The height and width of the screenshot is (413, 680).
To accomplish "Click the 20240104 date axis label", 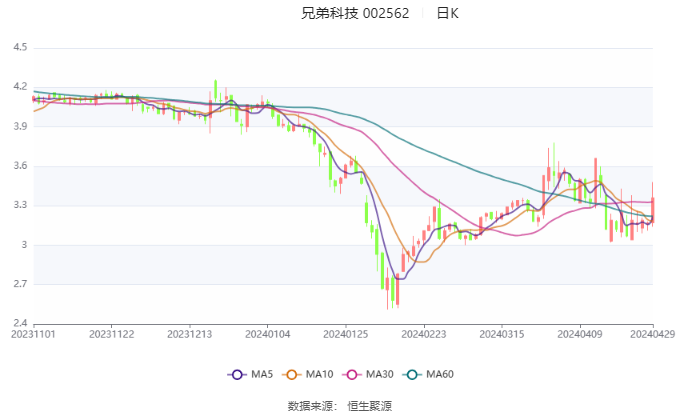I will 268,334.
